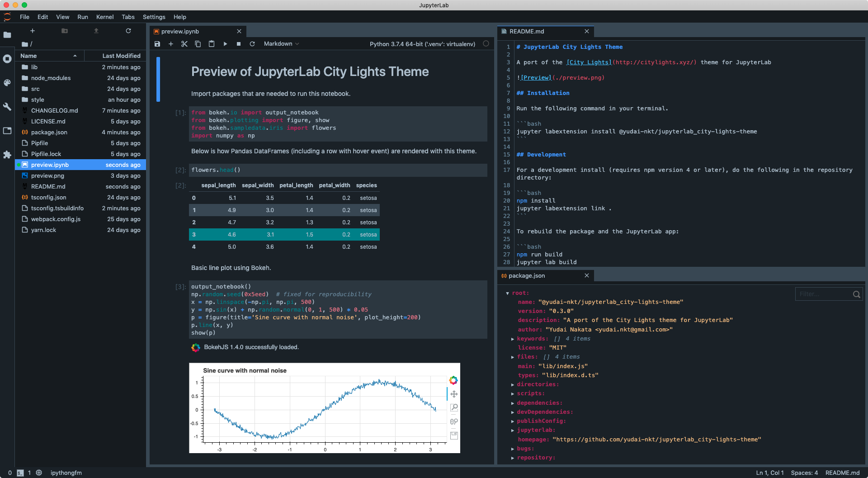Open the cell type Markdown dropdown

281,44
